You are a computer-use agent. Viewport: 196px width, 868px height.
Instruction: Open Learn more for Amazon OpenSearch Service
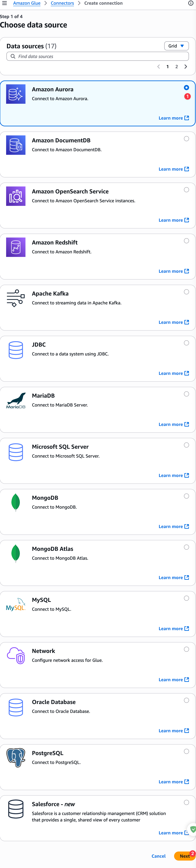pos(174,220)
